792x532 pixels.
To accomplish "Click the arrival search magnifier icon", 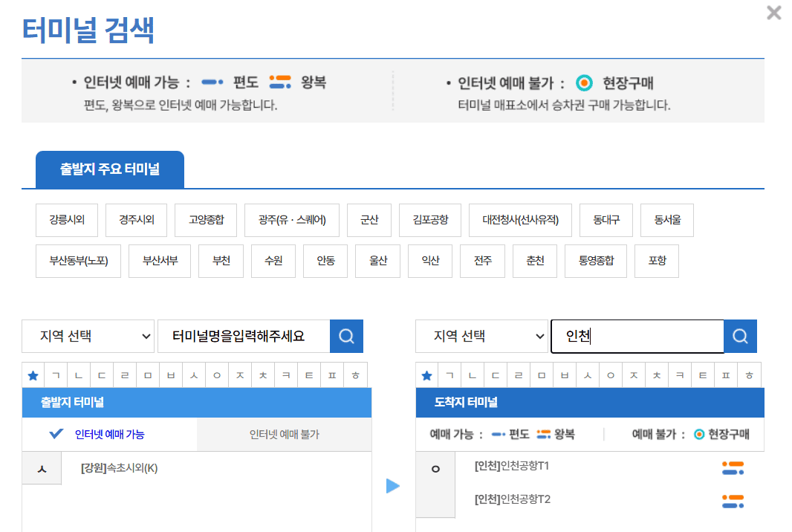I will pyautogui.click(x=741, y=337).
